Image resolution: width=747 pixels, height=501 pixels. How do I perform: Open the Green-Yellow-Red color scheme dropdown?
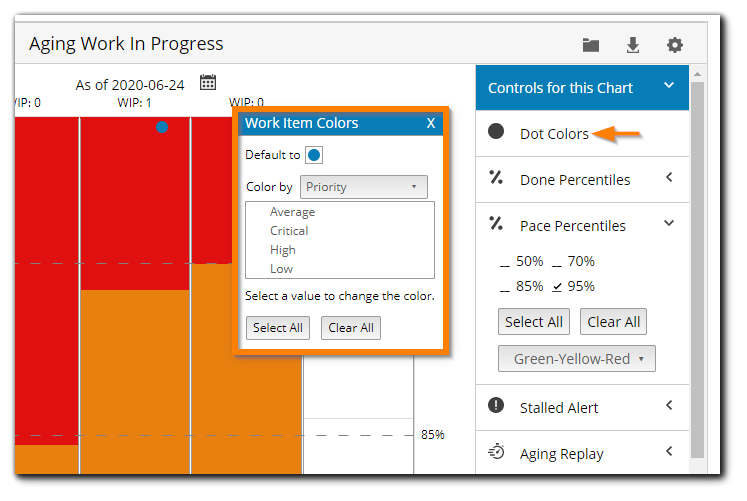click(x=577, y=358)
